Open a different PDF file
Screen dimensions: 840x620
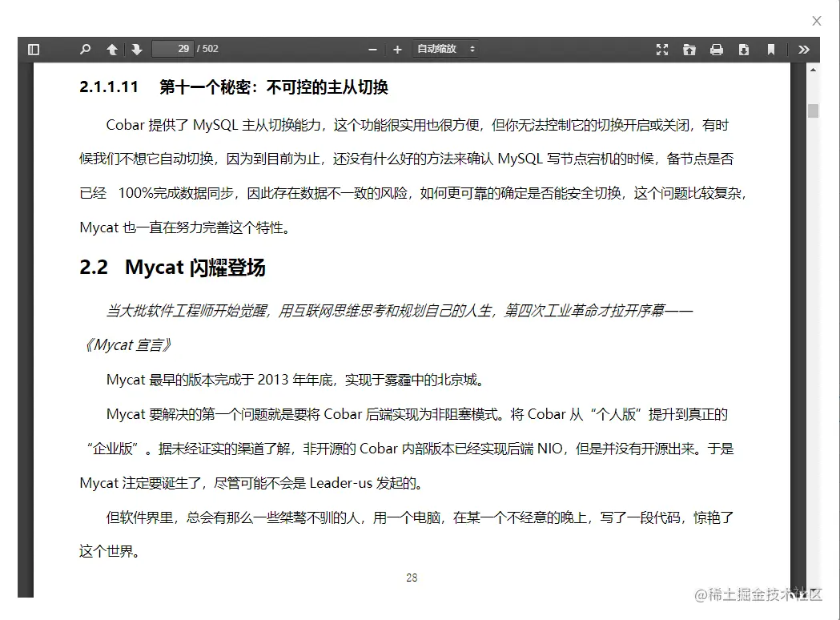(x=689, y=49)
